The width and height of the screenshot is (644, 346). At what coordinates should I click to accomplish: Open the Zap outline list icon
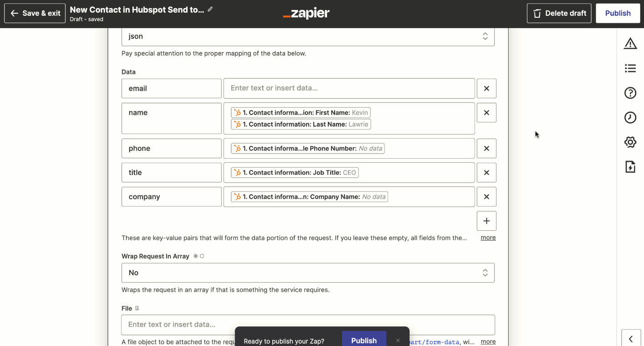[630, 68]
